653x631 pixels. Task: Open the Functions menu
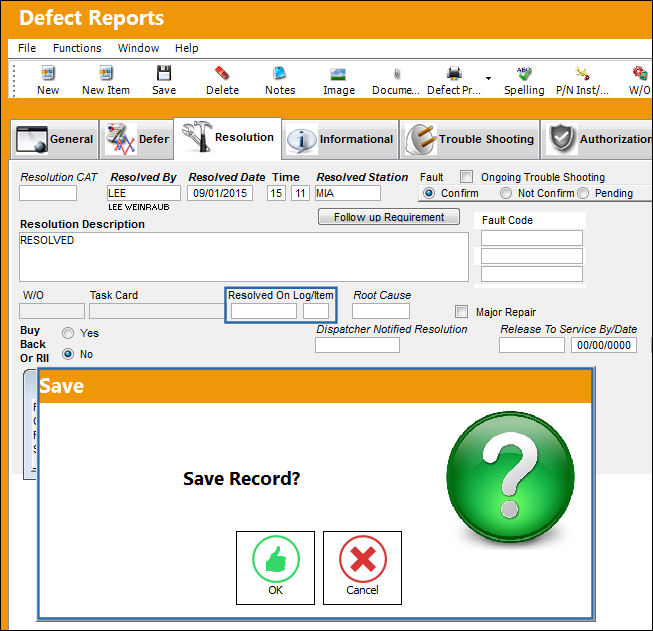click(77, 48)
